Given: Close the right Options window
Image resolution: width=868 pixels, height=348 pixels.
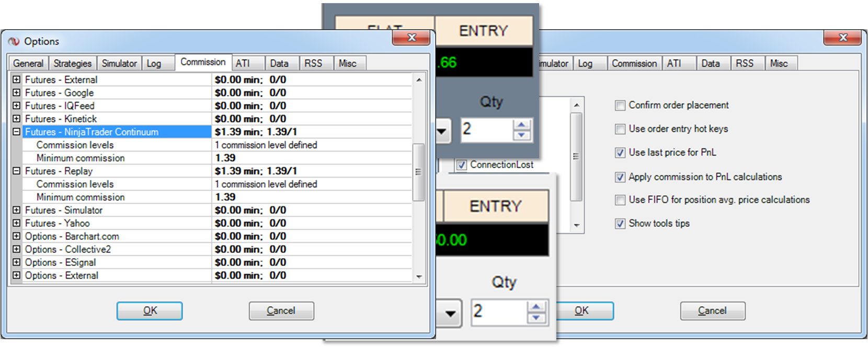Looking at the screenshot, I should click(842, 38).
